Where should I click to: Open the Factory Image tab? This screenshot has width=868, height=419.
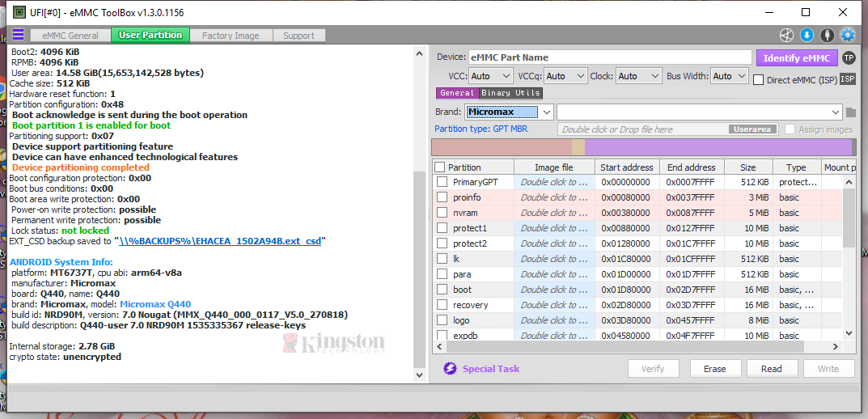[231, 36]
